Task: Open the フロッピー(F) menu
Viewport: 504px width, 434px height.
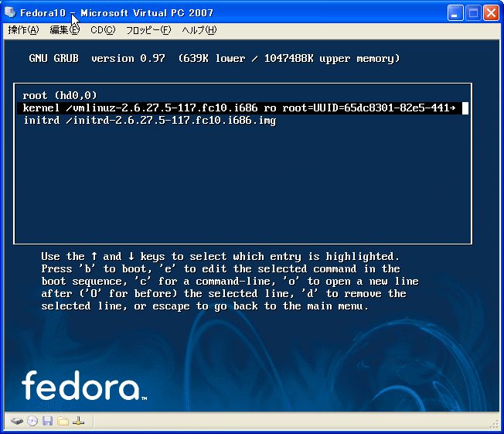Action: point(148,30)
